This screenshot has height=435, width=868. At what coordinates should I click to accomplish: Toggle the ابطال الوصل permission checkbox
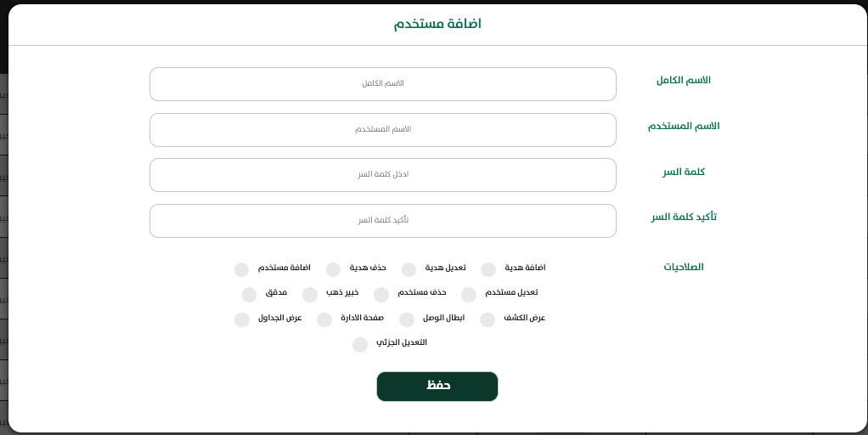tap(407, 320)
